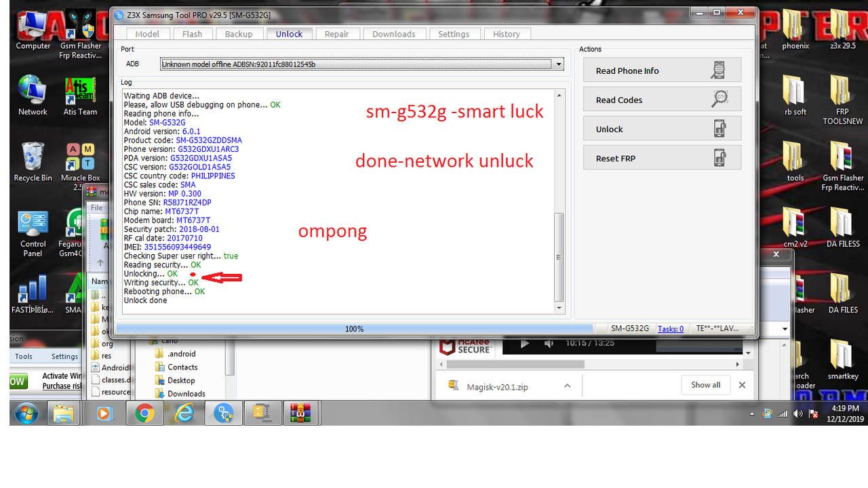Open the Tasks: 0 link
The image size is (868, 488).
[x=671, y=329]
